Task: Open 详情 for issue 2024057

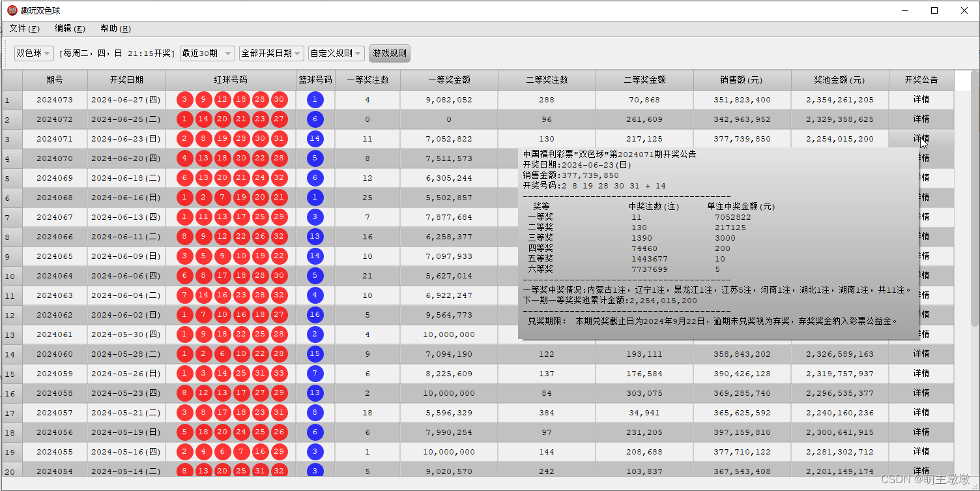Action: point(921,413)
